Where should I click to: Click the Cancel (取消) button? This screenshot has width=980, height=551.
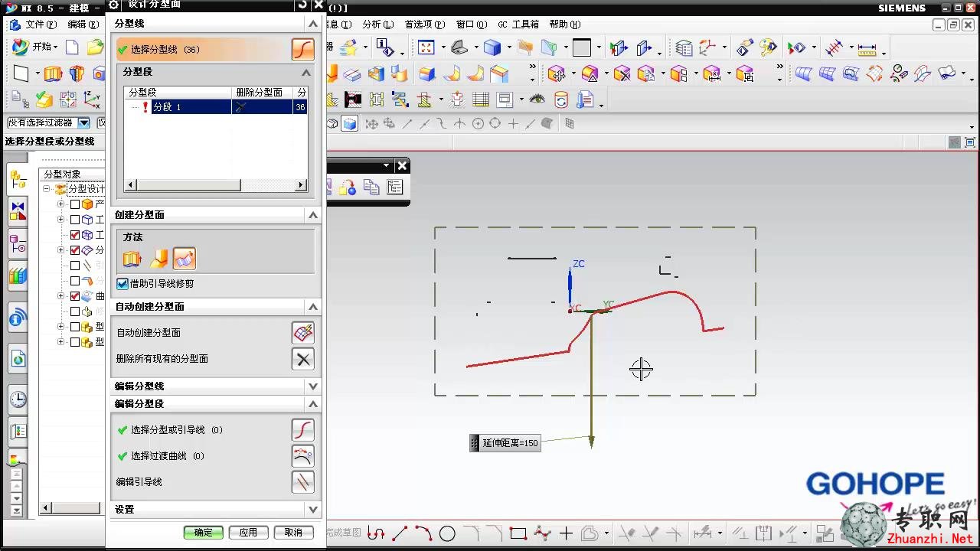pyautogui.click(x=293, y=533)
